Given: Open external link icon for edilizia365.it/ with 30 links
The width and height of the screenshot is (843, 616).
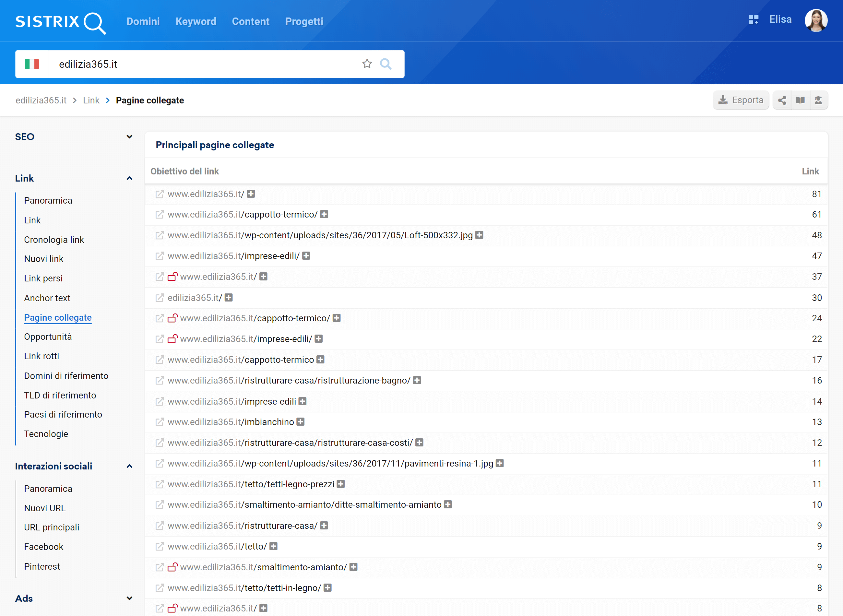Looking at the screenshot, I should coord(160,298).
